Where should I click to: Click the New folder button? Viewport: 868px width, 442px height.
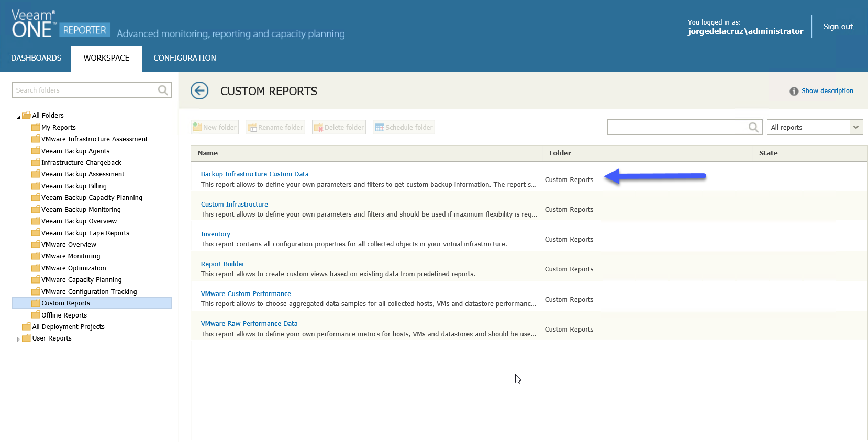pos(215,127)
